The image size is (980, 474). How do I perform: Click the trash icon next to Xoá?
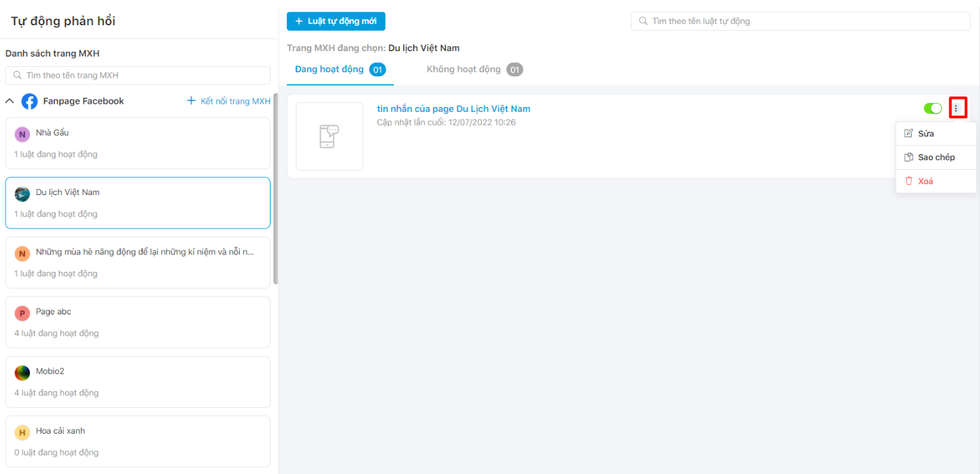tap(909, 181)
